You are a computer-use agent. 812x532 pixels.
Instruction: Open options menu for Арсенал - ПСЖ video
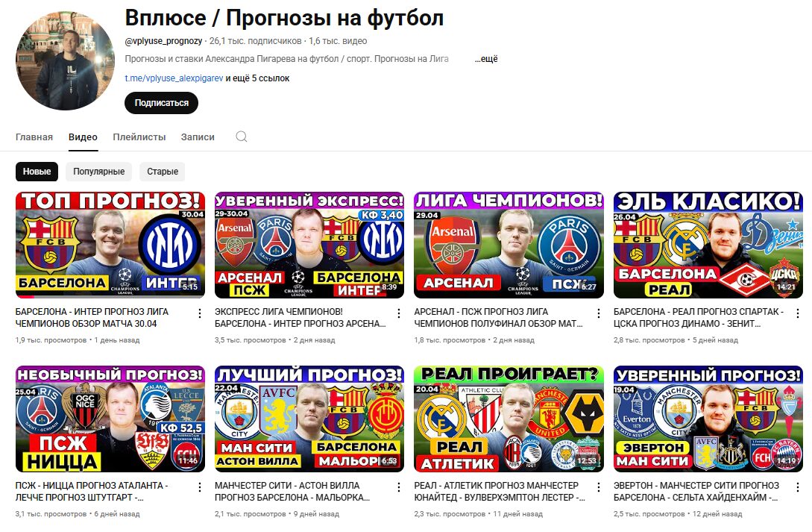[x=598, y=313]
